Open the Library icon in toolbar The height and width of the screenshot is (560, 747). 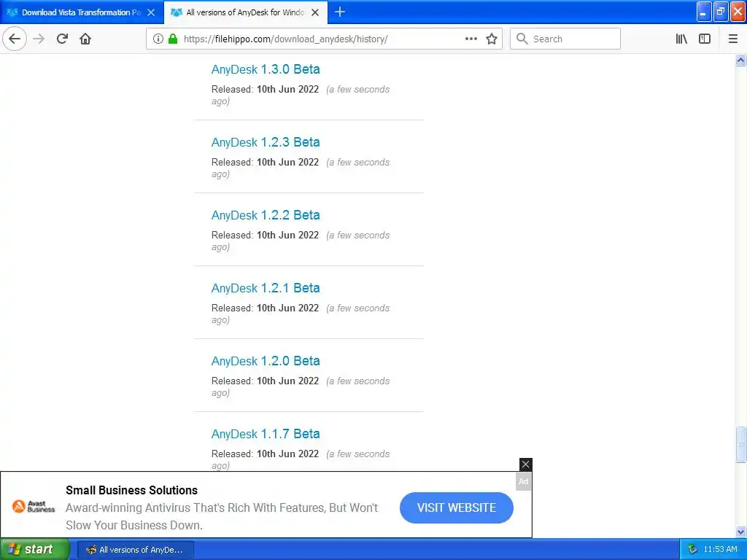pos(681,39)
